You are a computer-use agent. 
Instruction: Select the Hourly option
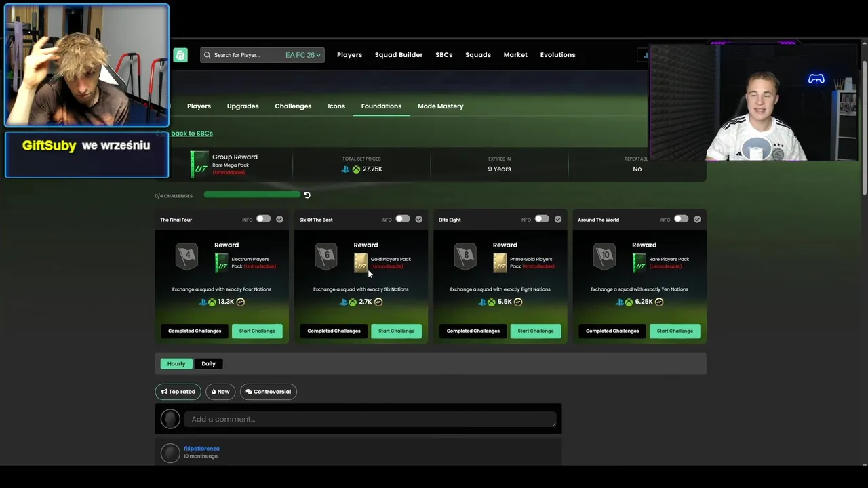click(x=176, y=364)
